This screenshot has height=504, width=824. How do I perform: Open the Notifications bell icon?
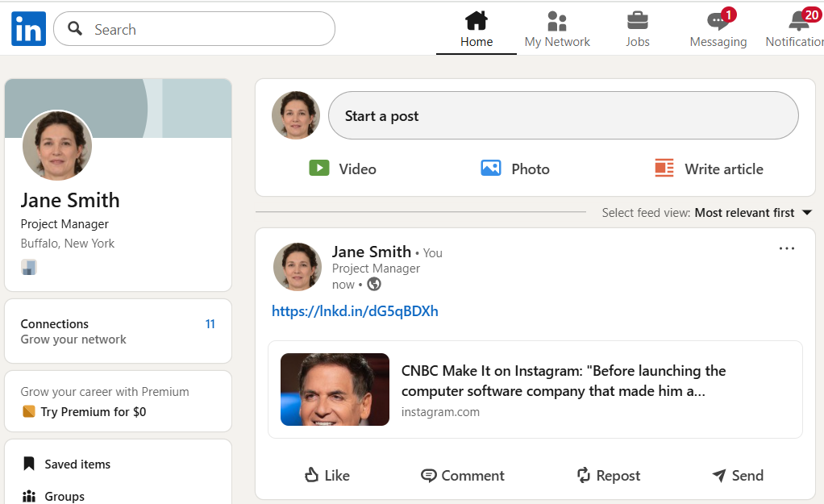point(799,22)
